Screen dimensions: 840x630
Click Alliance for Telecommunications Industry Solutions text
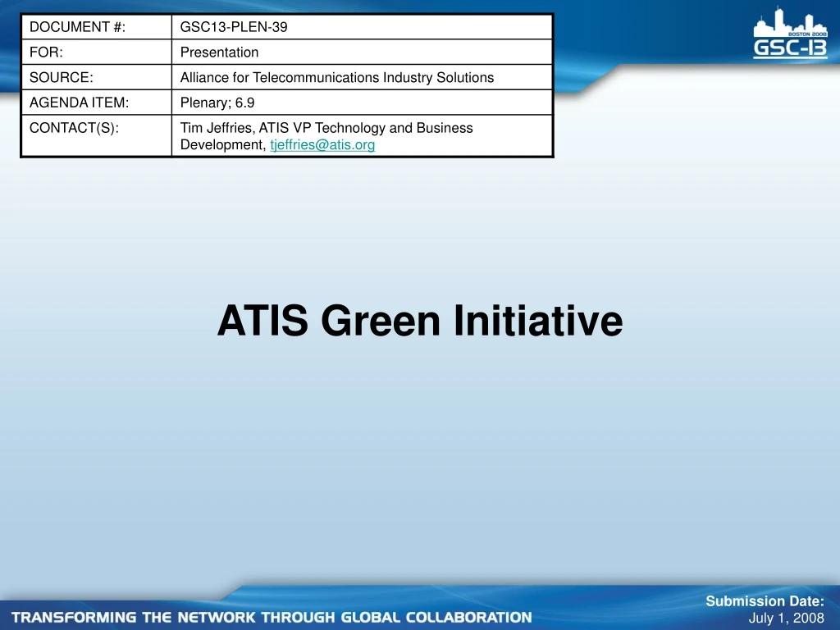pos(337,78)
